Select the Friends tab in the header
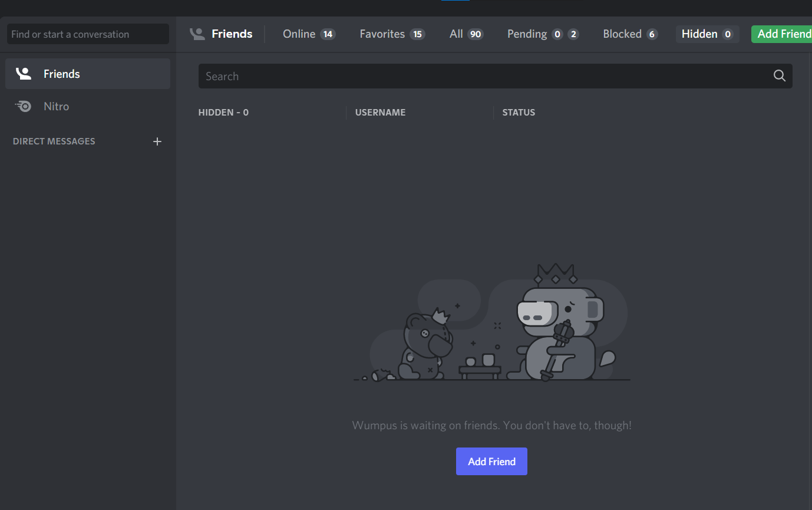This screenshot has height=510, width=812. coord(231,34)
